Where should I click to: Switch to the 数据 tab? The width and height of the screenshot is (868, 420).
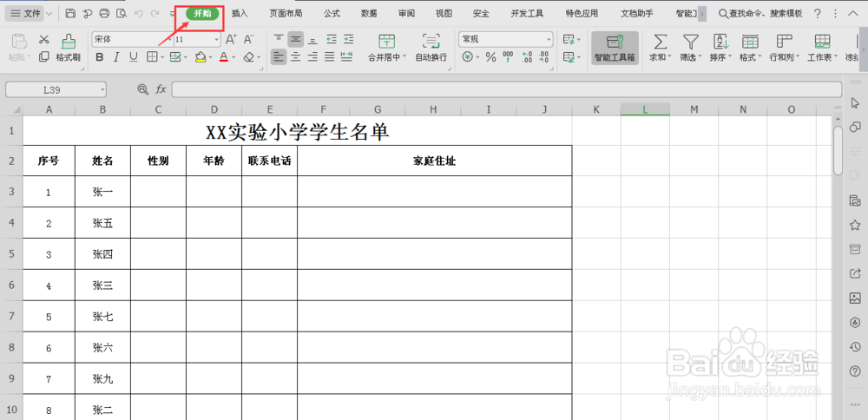point(369,13)
